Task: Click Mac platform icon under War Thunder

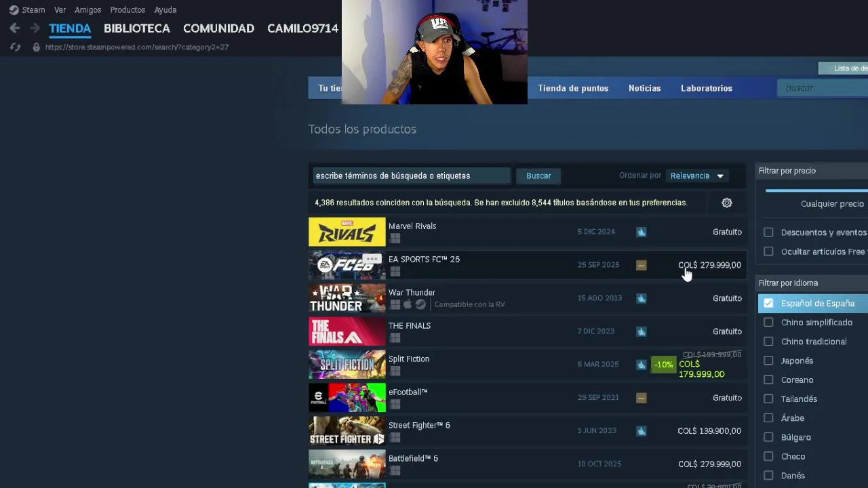Action: [408, 304]
